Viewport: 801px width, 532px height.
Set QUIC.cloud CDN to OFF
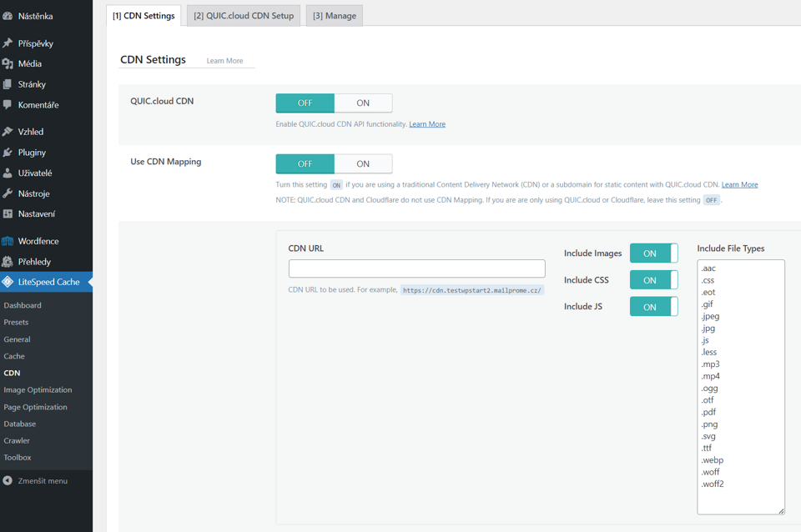click(x=305, y=103)
